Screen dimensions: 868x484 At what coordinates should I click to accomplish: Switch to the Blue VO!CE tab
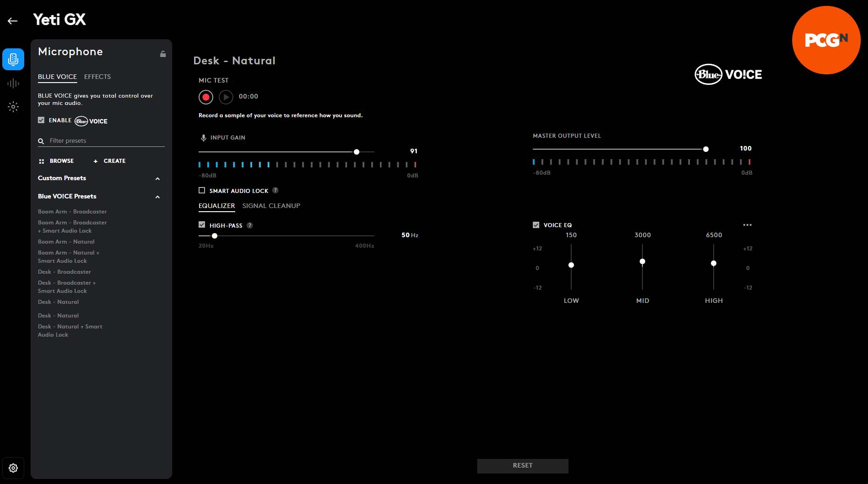[x=58, y=77]
